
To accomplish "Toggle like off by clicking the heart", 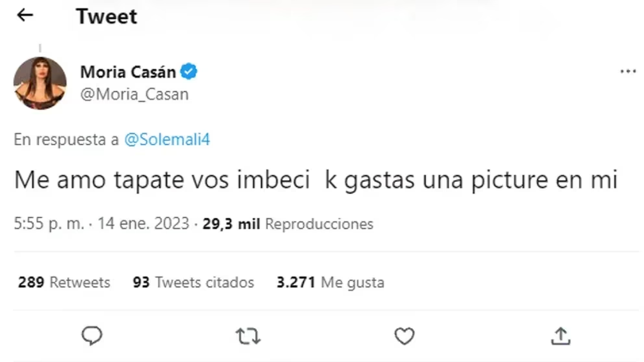I will pyautogui.click(x=404, y=336).
